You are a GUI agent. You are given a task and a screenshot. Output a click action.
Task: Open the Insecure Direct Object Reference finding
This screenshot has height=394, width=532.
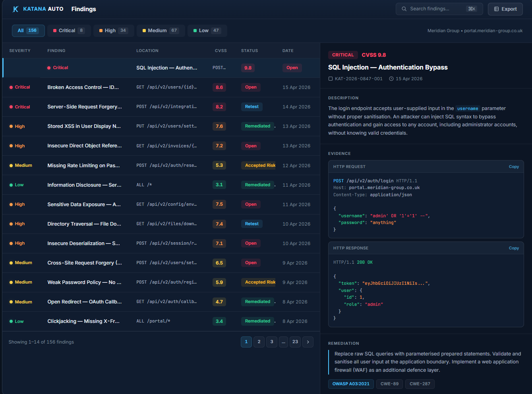point(161,146)
